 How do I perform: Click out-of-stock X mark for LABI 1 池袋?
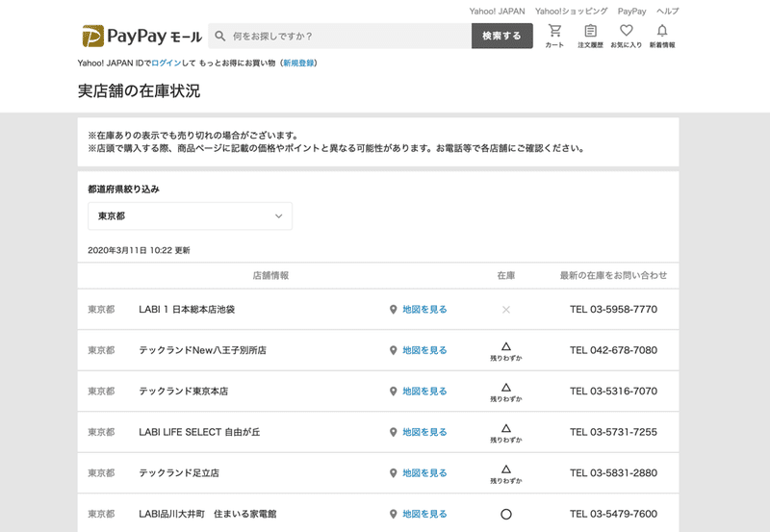[x=506, y=310]
